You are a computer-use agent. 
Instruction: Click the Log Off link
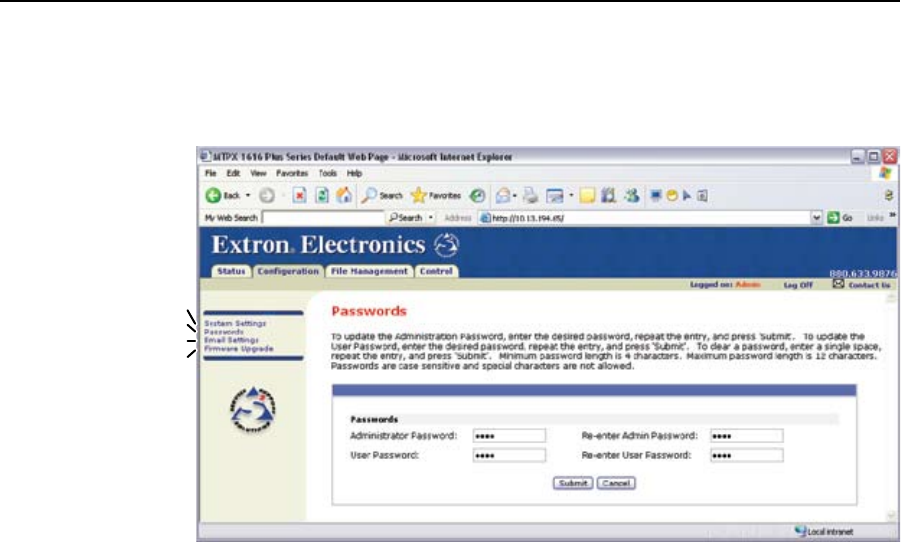pos(798,285)
